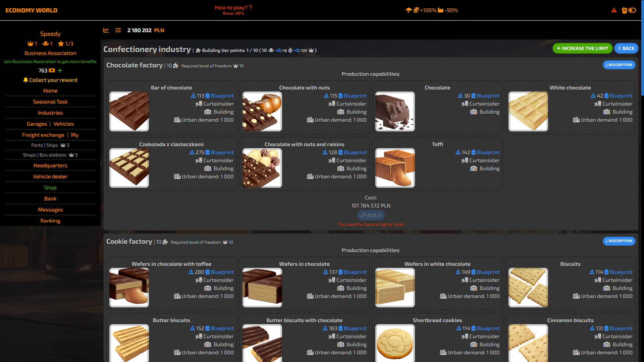Click the umbrella weather icon in top bar
The width and height of the screenshot is (644, 362).
[x=408, y=10]
